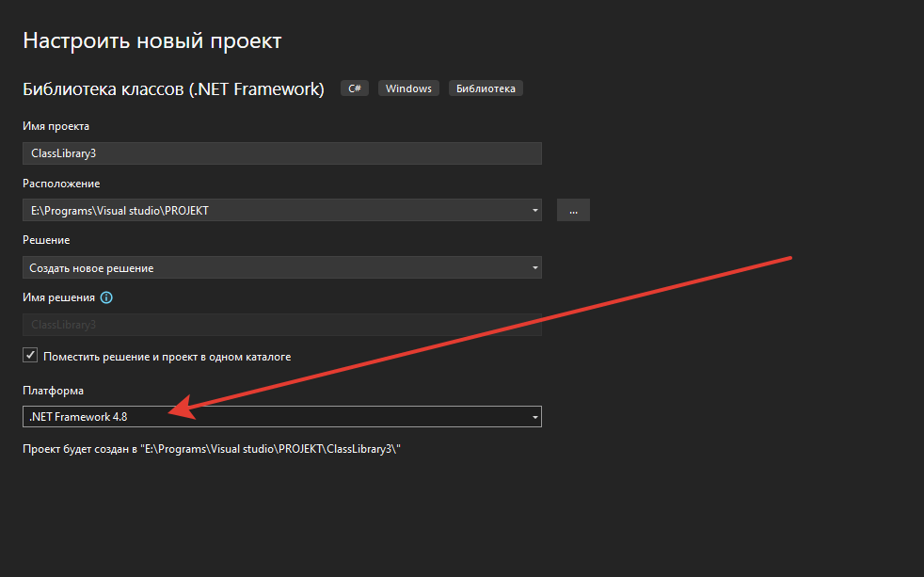924x577 pixels.
Task: Click the Настроить новый проект heading
Action: 152,41
